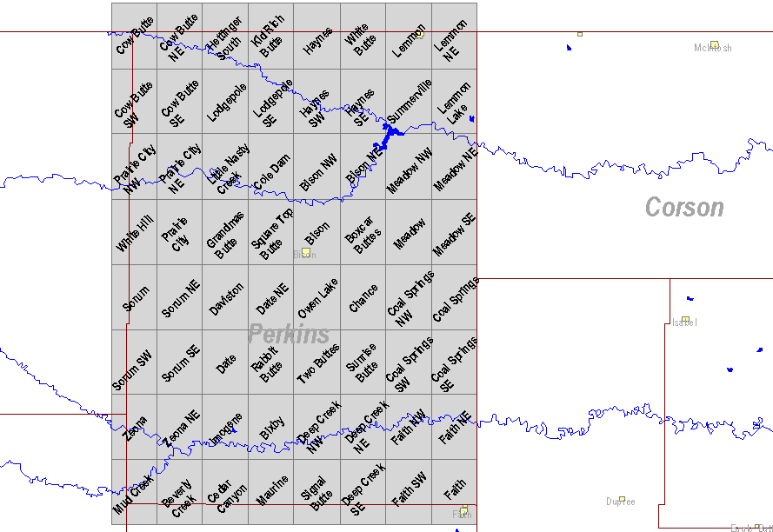
Task: Select the Grandmas Butte map cell
Action: [224, 232]
